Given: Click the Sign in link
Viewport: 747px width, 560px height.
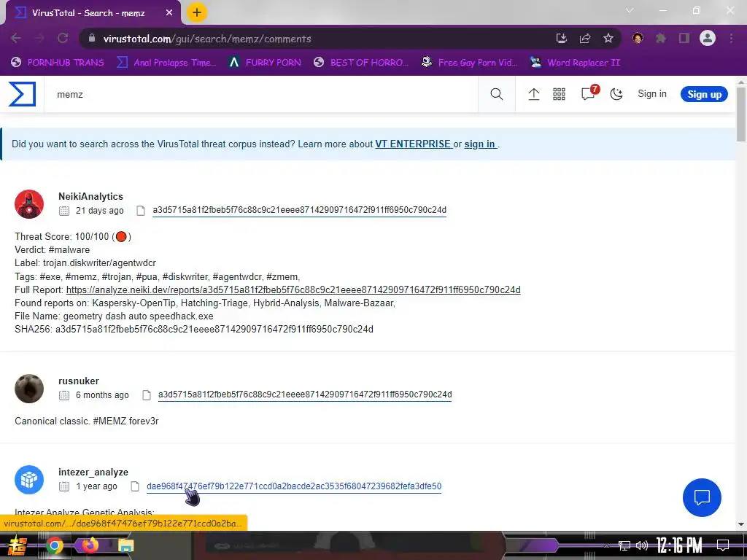Looking at the screenshot, I should (651, 94).
